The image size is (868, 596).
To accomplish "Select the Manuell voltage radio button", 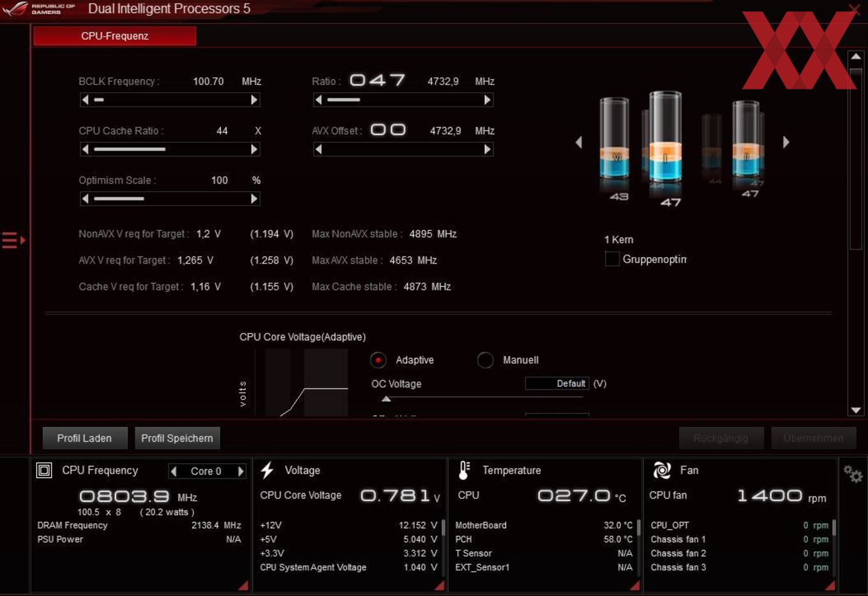I will 486,361.
